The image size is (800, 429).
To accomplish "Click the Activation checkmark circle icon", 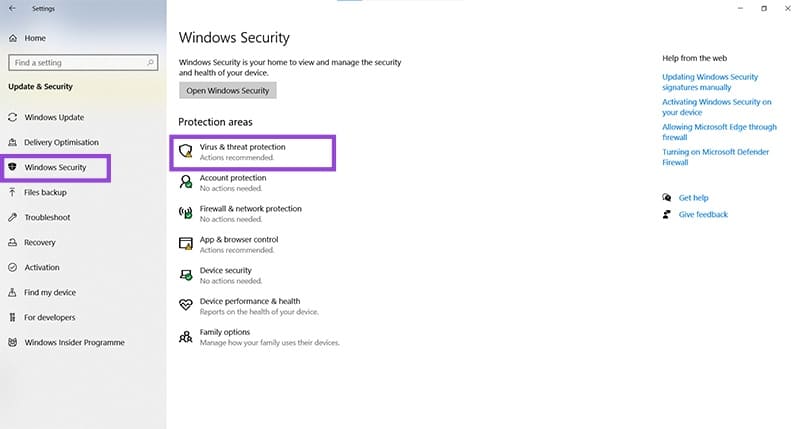I will (x=13, y=267).
